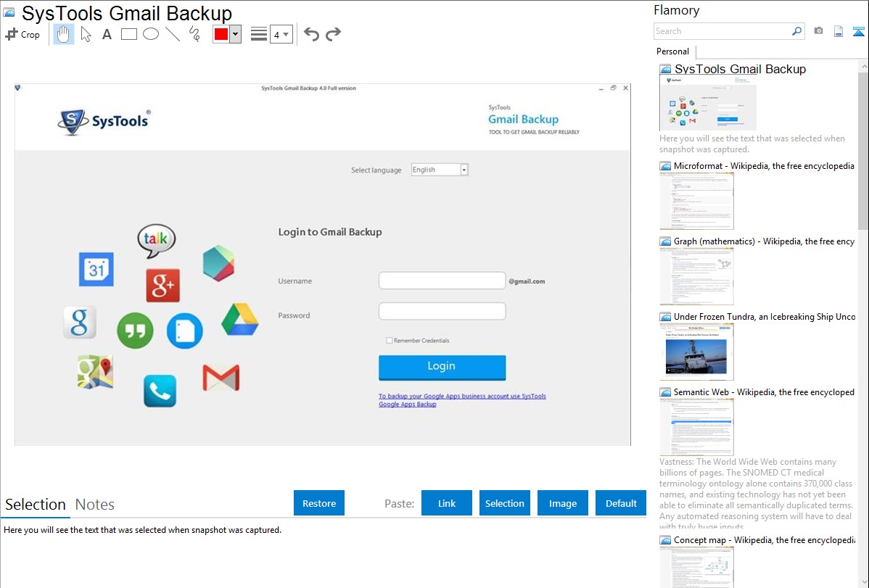Click the Google Calendar 31 icon
The image size is (869, 588).
[96, 269]
